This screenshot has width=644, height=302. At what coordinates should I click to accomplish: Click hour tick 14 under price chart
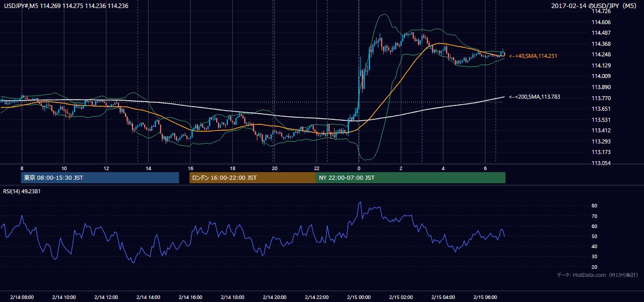[x=148, y=168]
